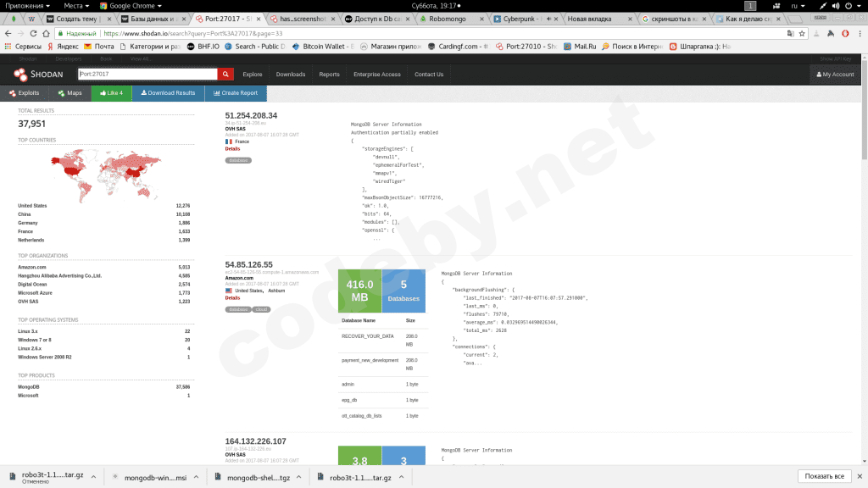Open the browser home page icon
The height and width of the screenshot is (488, 868).
[46, 33]
